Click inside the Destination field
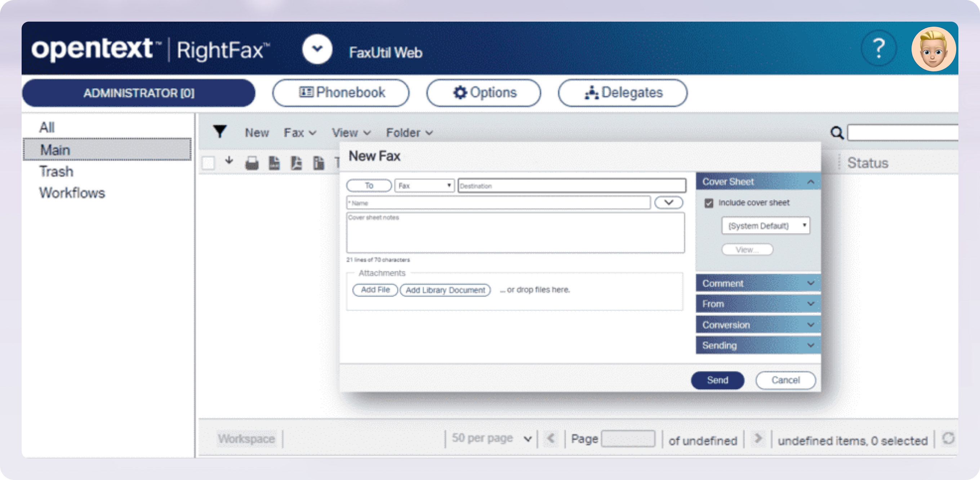The height and width of the screenshot is (480, 980). [x=571, y=186]
